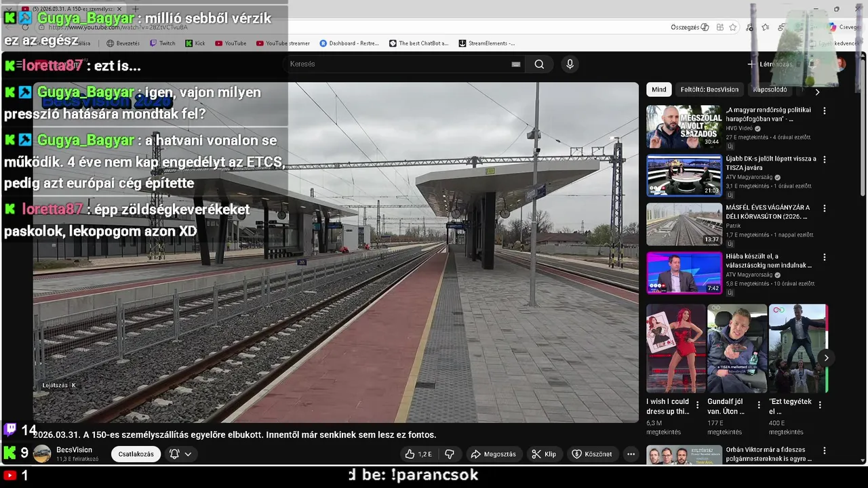Select the Kapcsolódó filter chip

(770, 89)
